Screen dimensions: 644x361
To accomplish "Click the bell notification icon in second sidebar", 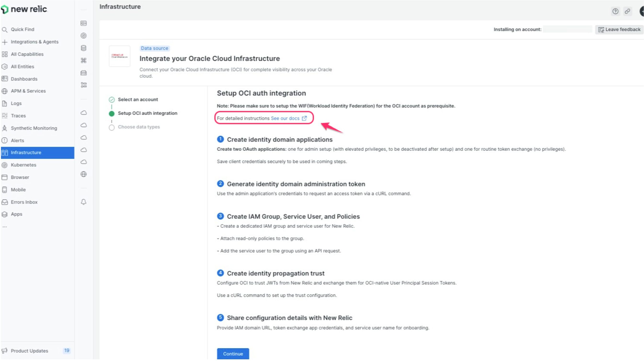I will click(x=84, y=202).
